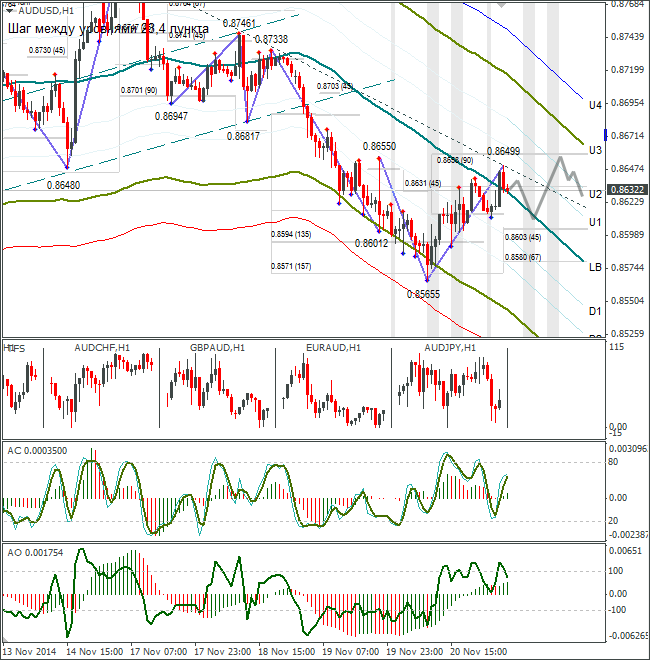This screenshot has width=650, height=660.
Task: Select the U1 channel level label
Action: pyautogui.click(x=595, y=222)
